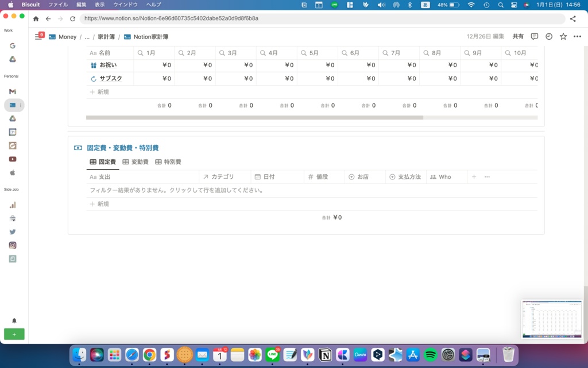Click the 合計 ¥0 total in 固定費 table

point(332,217)
